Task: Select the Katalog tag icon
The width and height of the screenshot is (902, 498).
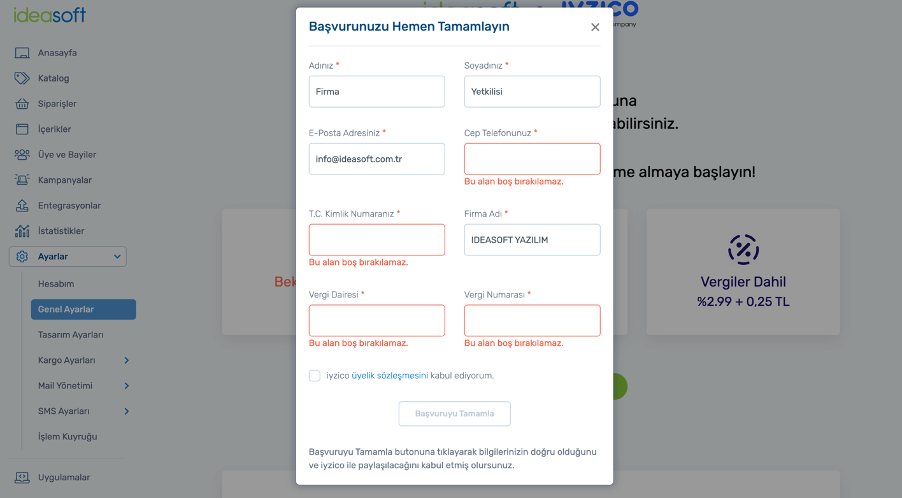Action: (x=22, y=78)
